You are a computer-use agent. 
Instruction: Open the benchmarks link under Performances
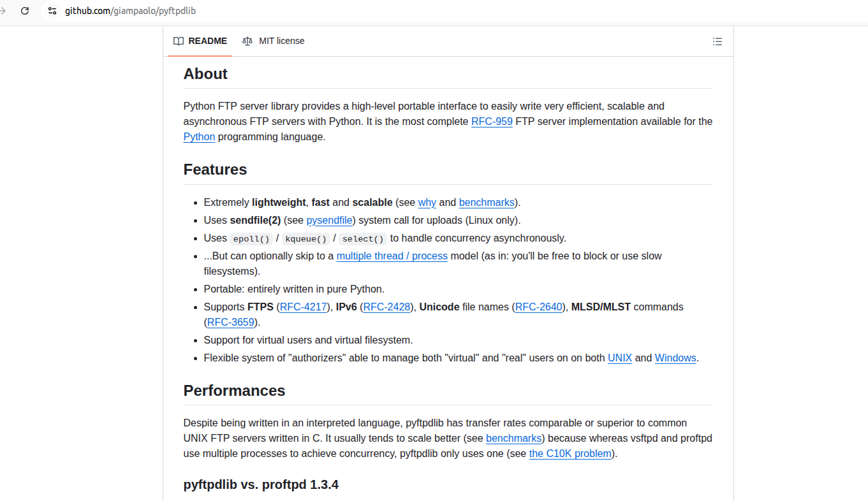[514, 439]
